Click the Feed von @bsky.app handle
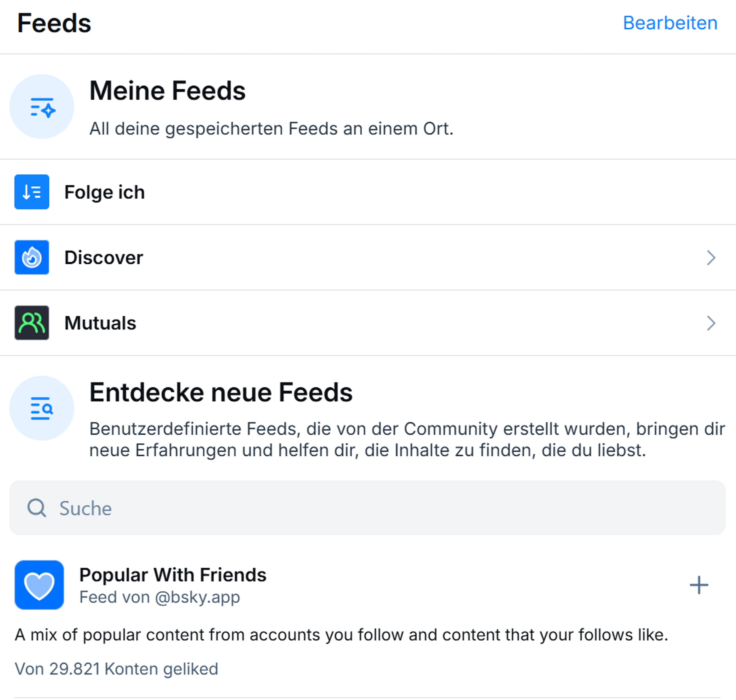This screenshot has height=700, width=736. 160,597
